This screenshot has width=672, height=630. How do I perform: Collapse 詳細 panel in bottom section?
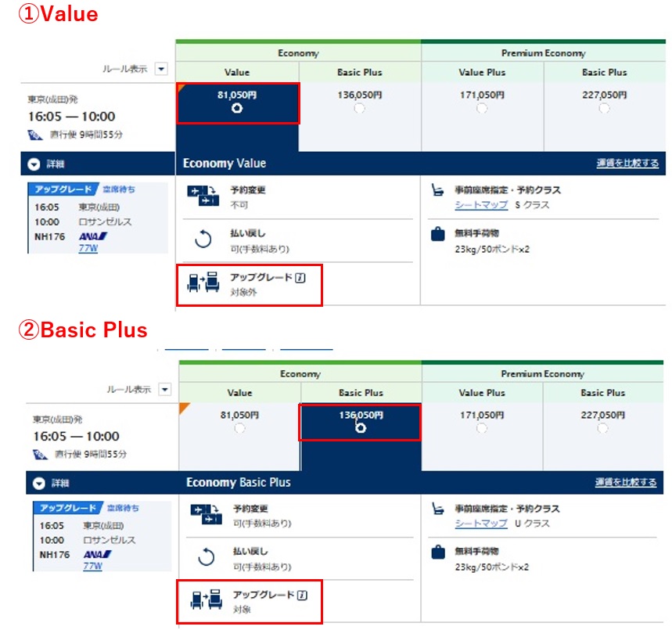pos(39,484)
